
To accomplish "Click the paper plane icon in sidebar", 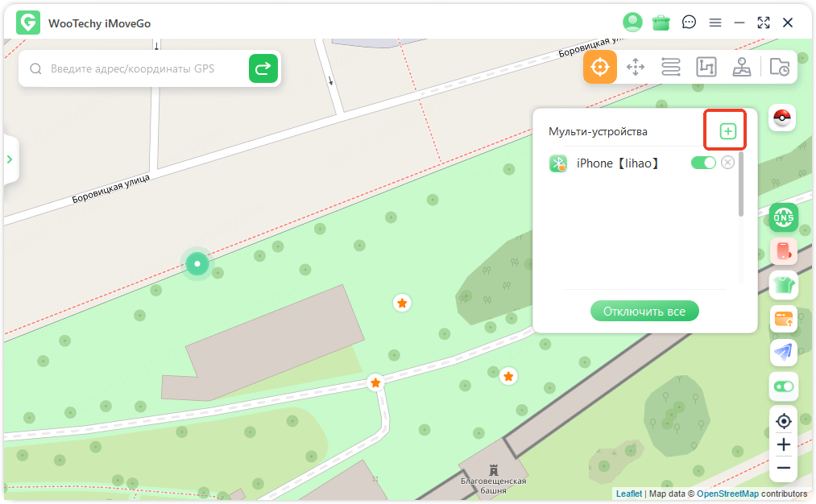I will [x=783, y=353].
